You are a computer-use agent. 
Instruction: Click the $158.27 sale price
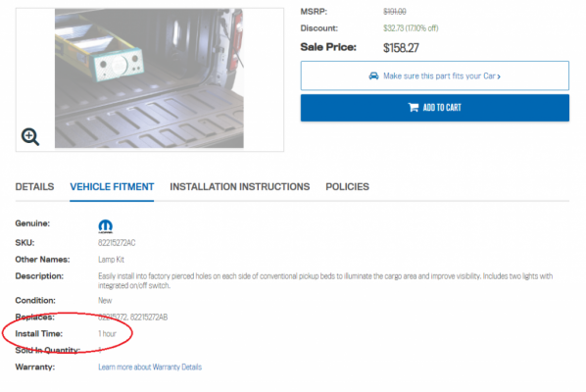pyautogui.click(x=401, y=48)
